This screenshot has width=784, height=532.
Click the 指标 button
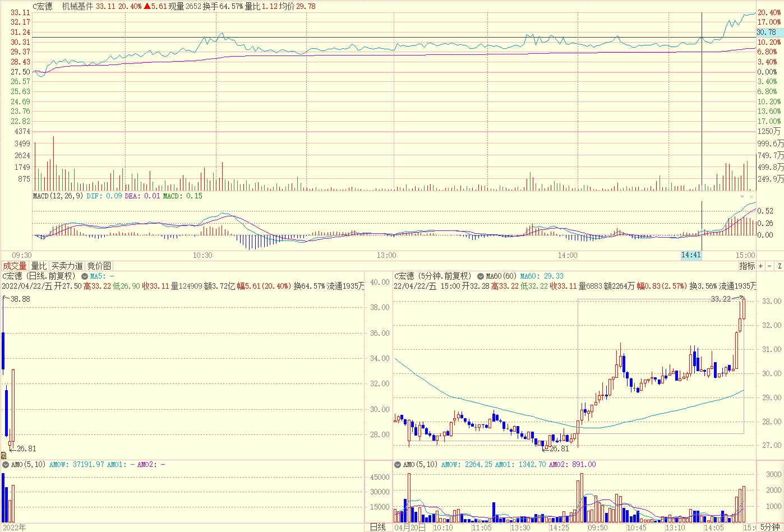click(x=746, y=266)
